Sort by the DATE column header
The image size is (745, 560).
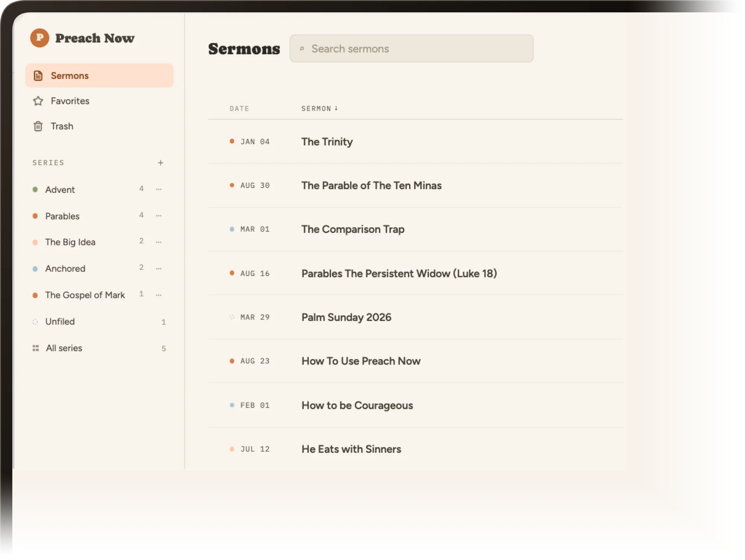coord(239,108)
